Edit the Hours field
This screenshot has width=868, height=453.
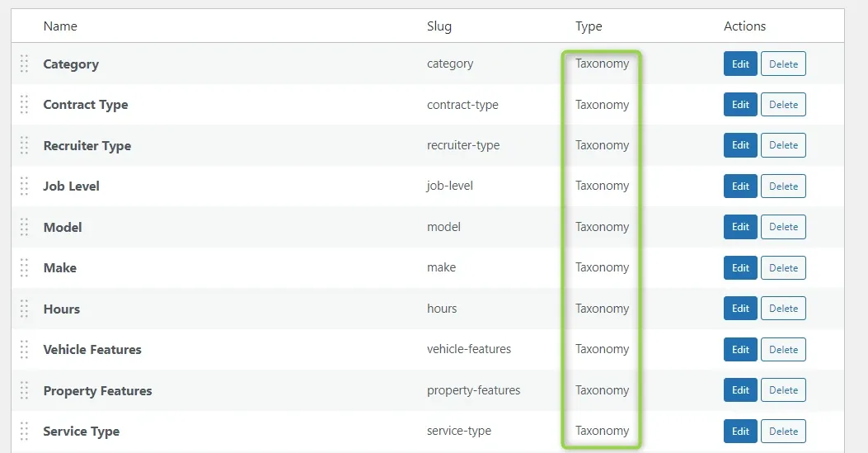(x=740, y=309)
